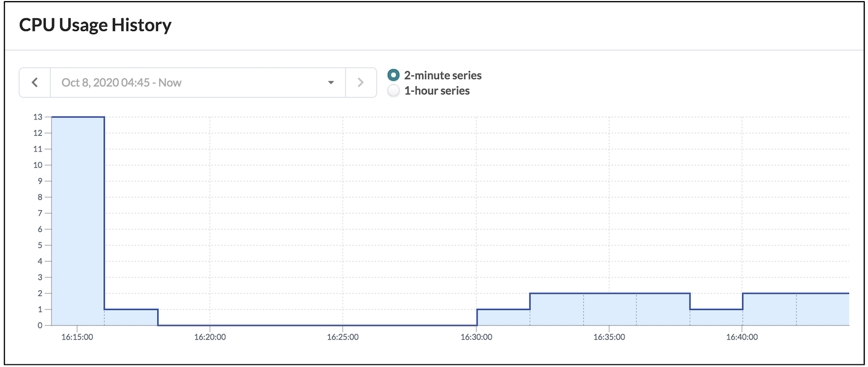Click the 'Oct 8, 2020 04:45 - Now' field
This screenshot has width=868, height=367.
coord(197,83)
